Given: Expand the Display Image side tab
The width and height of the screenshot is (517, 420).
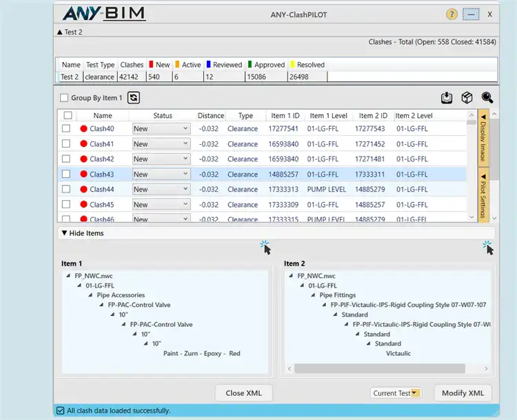Looking at the screenshot, I should 483,138.
